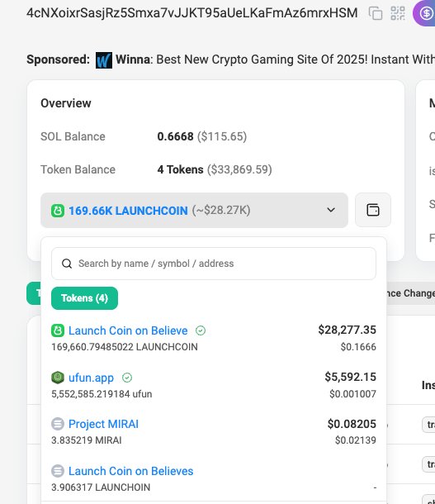The width and height of the screenshot is (435, 504).
Task: Select the $0.08205 value
Action: click(x=352, y=424)
